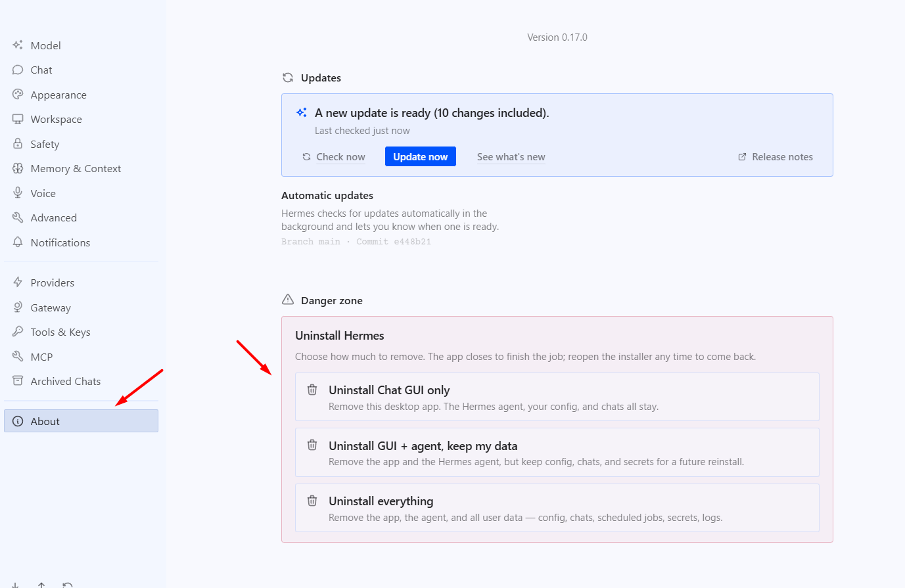Click the Safety padlock icon
Viewport: 905px width, 588px height.
point(18,144)
